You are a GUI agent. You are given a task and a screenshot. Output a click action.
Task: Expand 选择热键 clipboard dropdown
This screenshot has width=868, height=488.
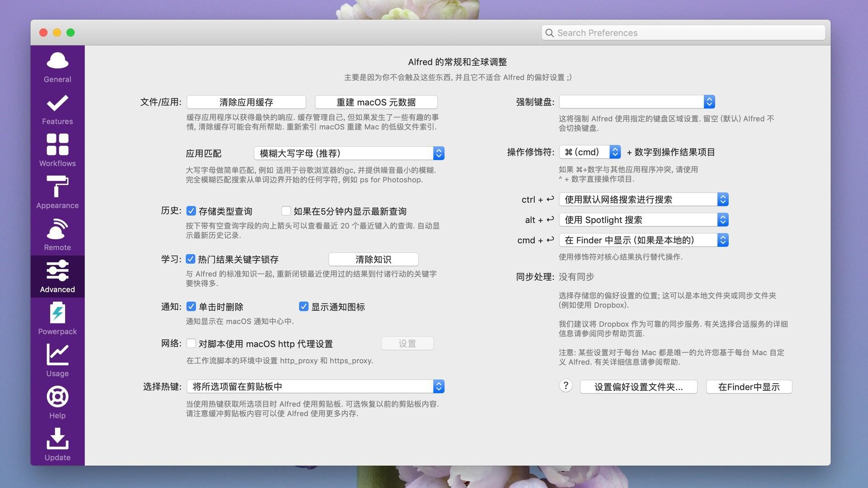tap(439, 385)
